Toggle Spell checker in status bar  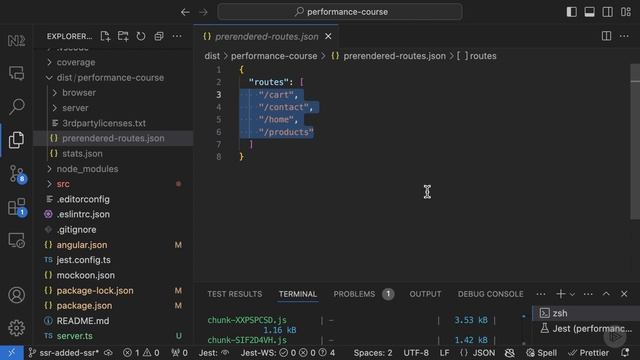pyautogui.click(x=541, y=353)
